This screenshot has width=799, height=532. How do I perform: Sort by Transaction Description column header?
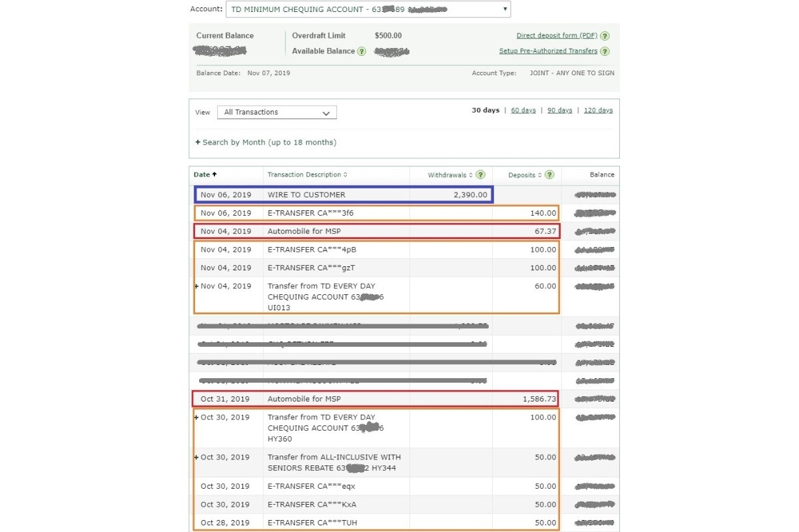coord(308,175)
